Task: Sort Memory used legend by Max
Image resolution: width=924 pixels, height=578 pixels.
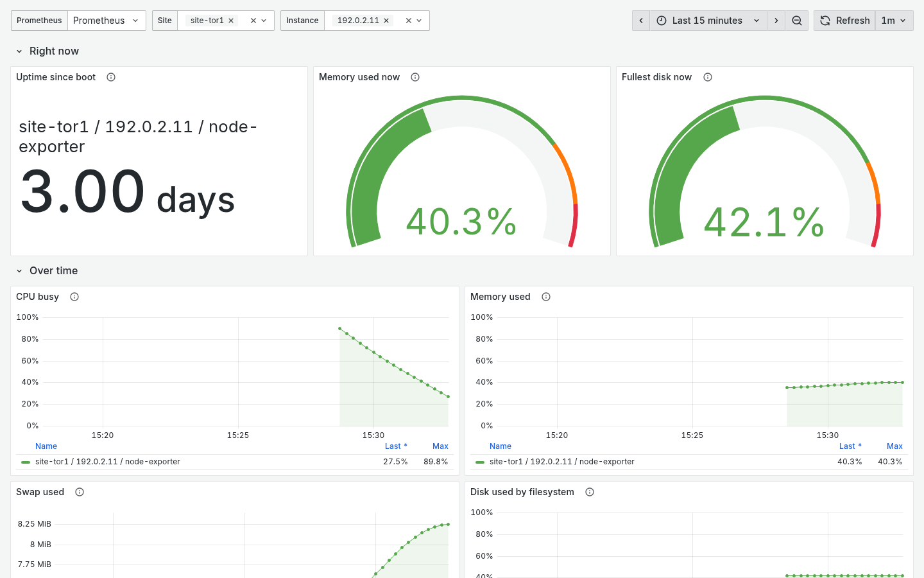Action: pyautogui.click(x=894, y=446)
